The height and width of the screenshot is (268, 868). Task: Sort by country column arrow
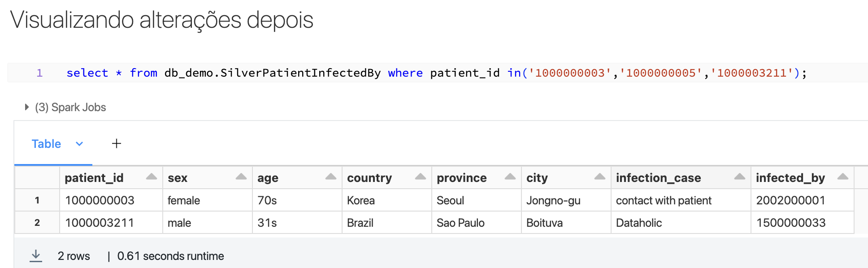(421, 177)
